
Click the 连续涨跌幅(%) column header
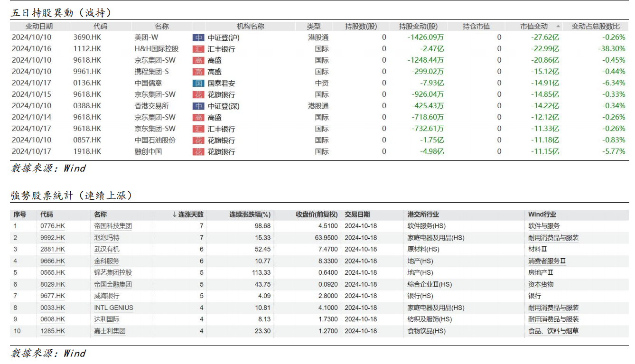pyautogui.click(x=250, y=215)
